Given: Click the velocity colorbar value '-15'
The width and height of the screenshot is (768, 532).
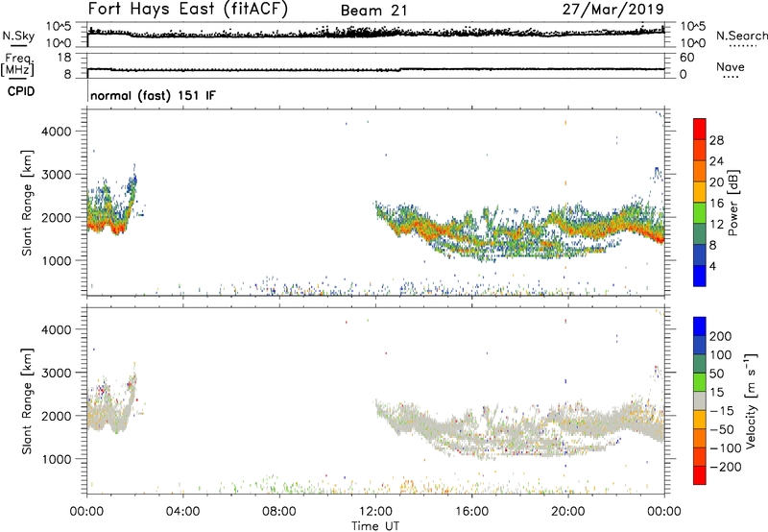Looking at the screenshot, I should (x=722, y=410).
